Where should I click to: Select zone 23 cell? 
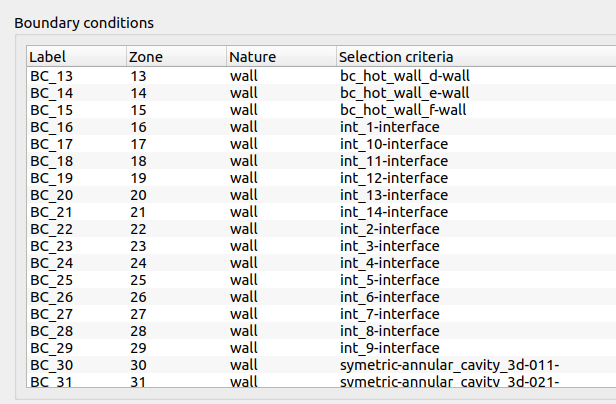click(139, 246)
